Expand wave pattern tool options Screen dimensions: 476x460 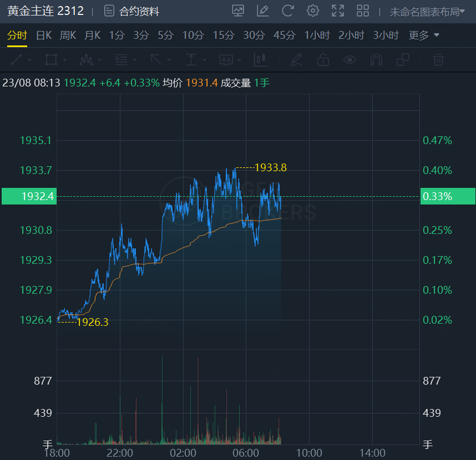click(99, 60)
